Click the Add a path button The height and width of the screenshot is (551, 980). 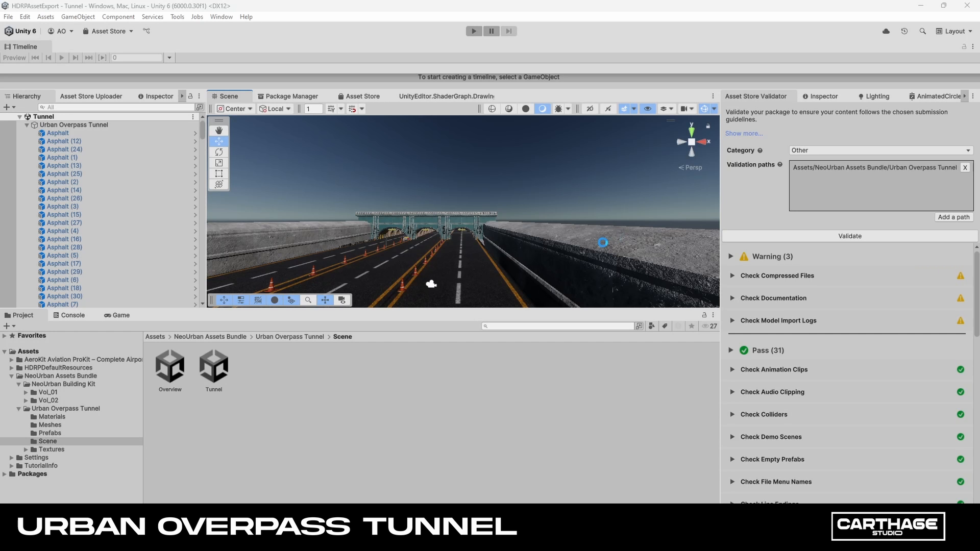coord(953,217)
